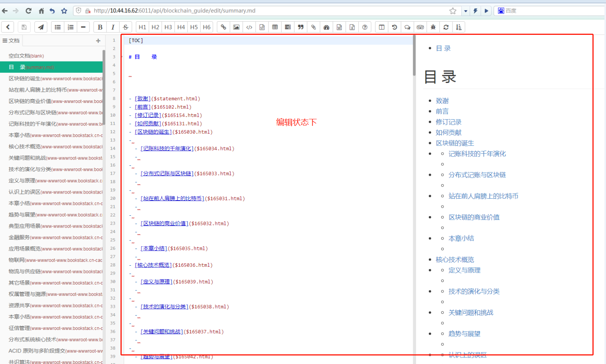The width and height of the screenshot is (606, 364).
Task: Click the sort order toolbar icon
Action: [459, 27]
